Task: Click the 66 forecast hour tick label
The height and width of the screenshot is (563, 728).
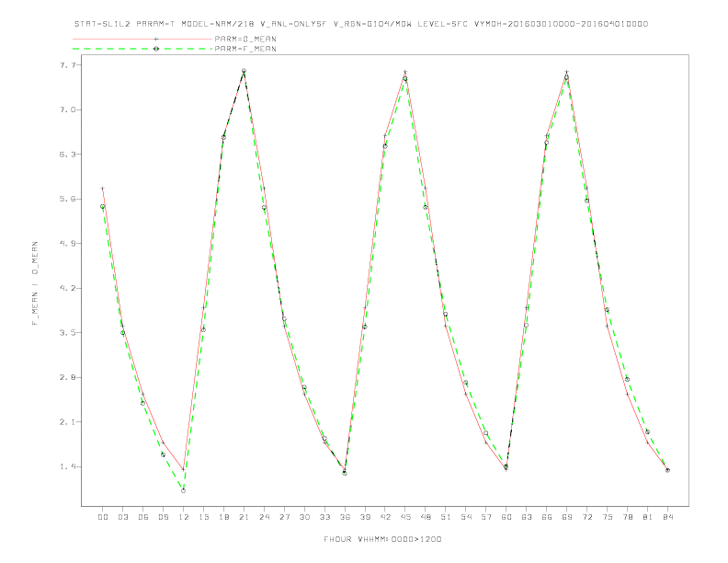Action: 547,517
